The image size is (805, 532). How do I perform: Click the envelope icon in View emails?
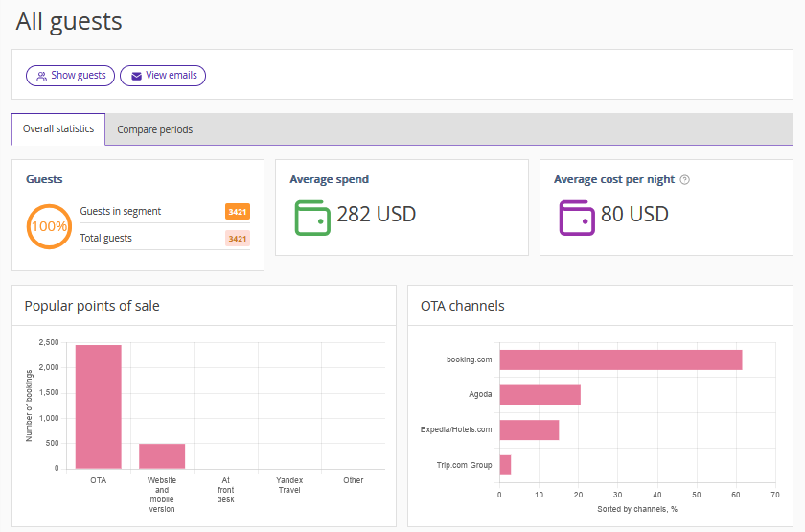pyautogui.click(x=136, y=76)
